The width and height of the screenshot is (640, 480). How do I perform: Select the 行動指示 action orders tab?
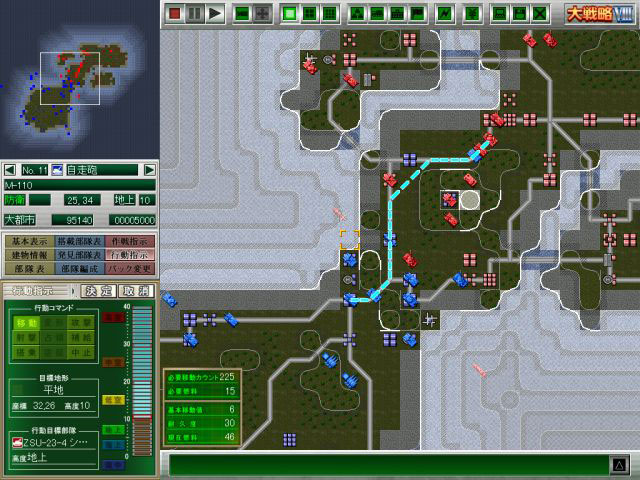pyautogui.click(x=130, y=255)
